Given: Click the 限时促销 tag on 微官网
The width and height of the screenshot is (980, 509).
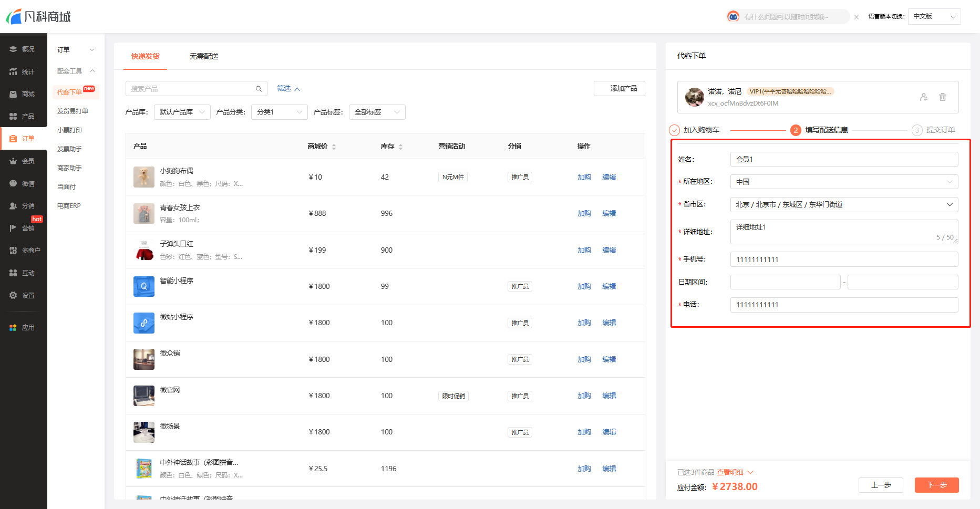Looking at the screenshot, I should click(x=453, y=396).
